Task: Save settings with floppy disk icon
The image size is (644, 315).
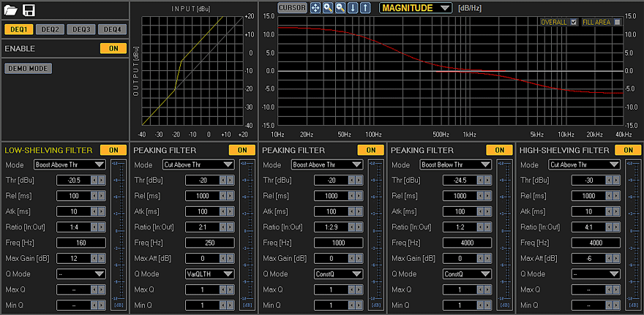Action: (x=29, y=10)
